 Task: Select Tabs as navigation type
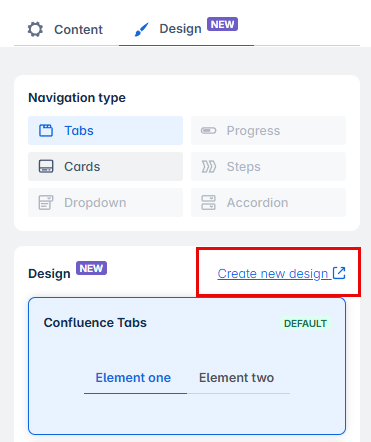pos(105,130)
